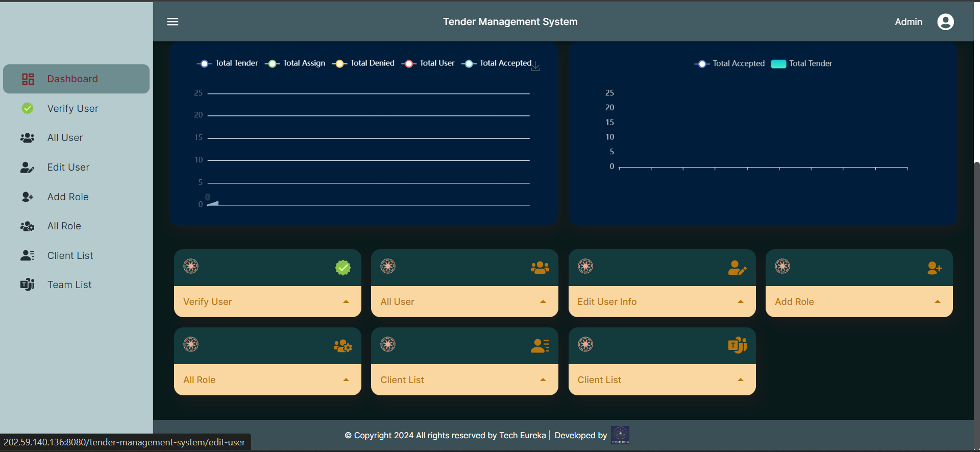Expand the All User card arrow
The width and height of the screenshot is (980, 452).
coord(543,302)
